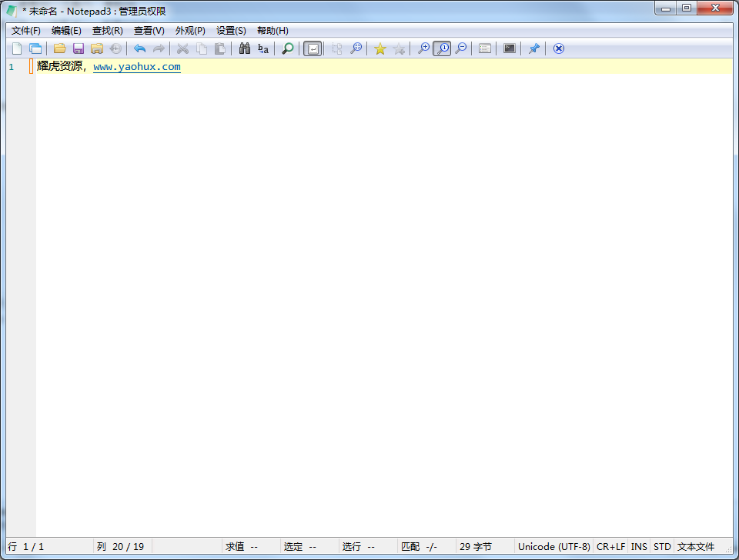Cut selected text using the Scissors icon
The width and height of the screenshot is (739, 560).
coord(182,48)
